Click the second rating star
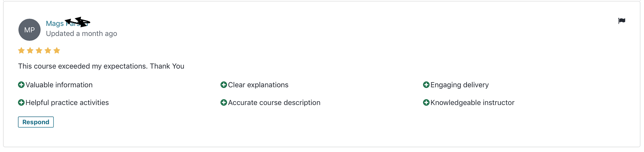The width and height of the screenshot is (644, 152). (30, 51)
